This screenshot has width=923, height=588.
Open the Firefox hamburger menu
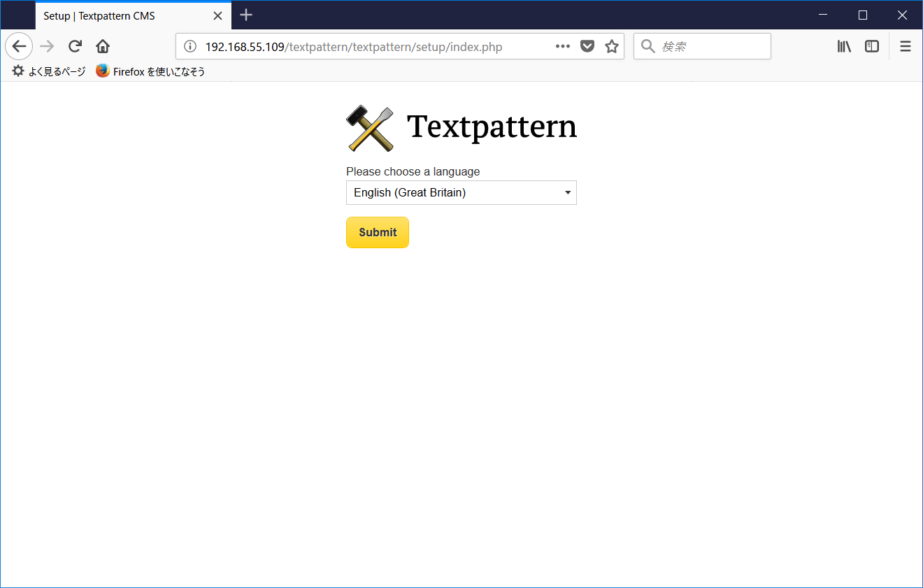(905, 46)
